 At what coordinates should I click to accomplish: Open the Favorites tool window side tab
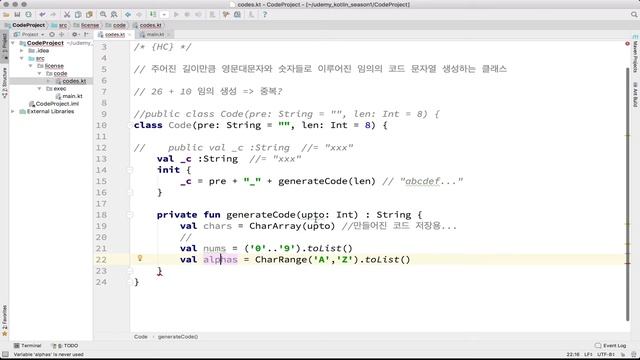pos(4,320)
